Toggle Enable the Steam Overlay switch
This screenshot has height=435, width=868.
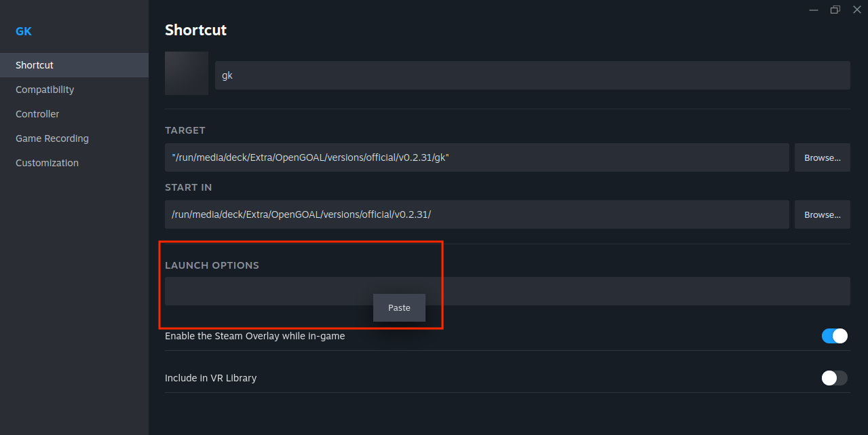point(834,336)
